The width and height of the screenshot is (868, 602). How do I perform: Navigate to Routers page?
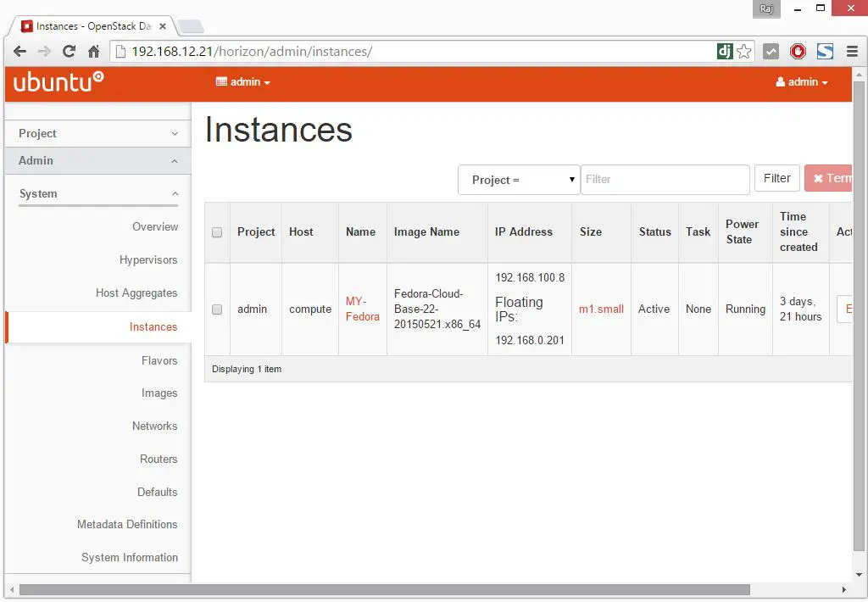click(159, 459)
